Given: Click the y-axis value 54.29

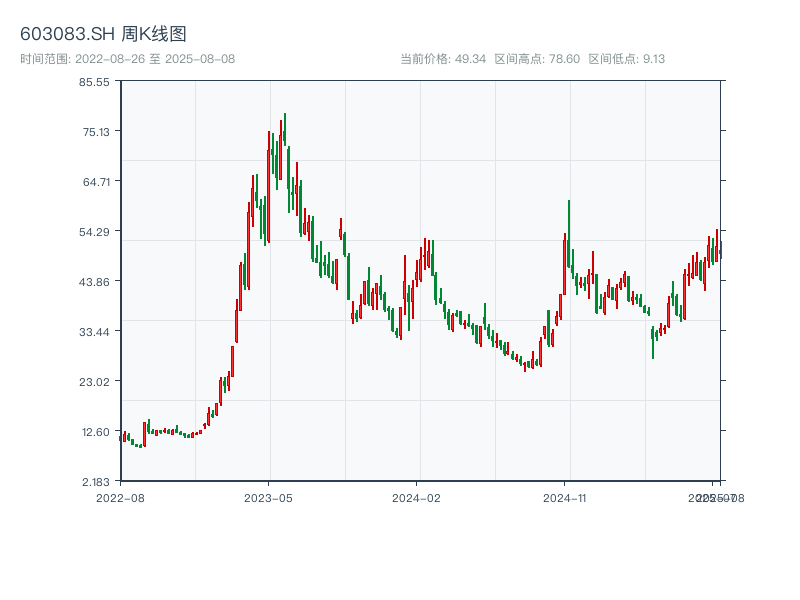Looking at the screenshot, I should click(x=94, y=233).
